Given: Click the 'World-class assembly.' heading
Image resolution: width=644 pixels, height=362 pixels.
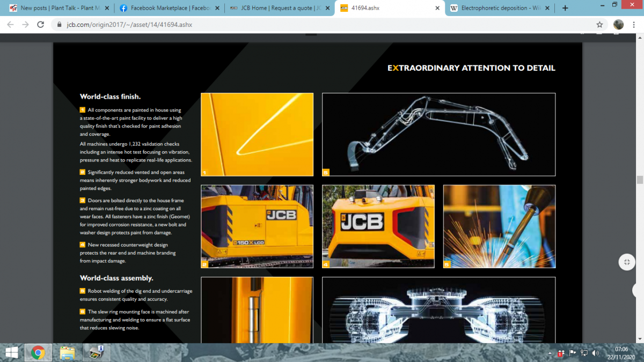Looking at the screenshot, I should [x=116, y=278].
